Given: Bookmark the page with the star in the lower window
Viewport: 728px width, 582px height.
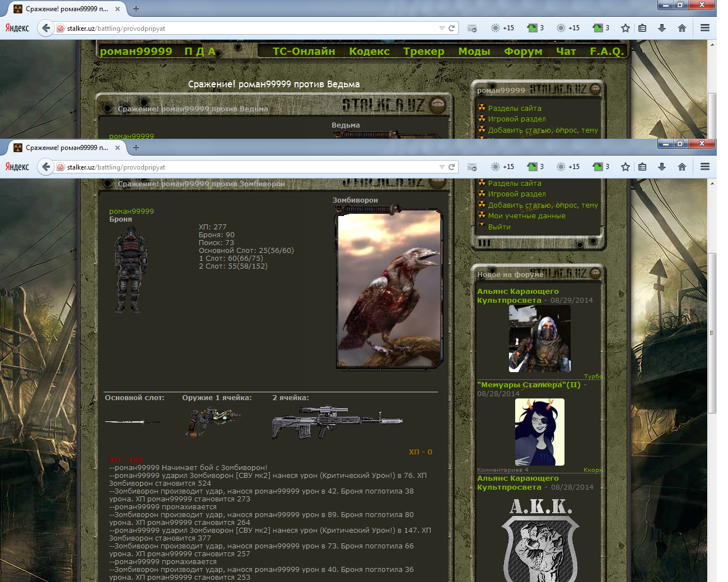Looking at the screenshot, I should (626, 167).
